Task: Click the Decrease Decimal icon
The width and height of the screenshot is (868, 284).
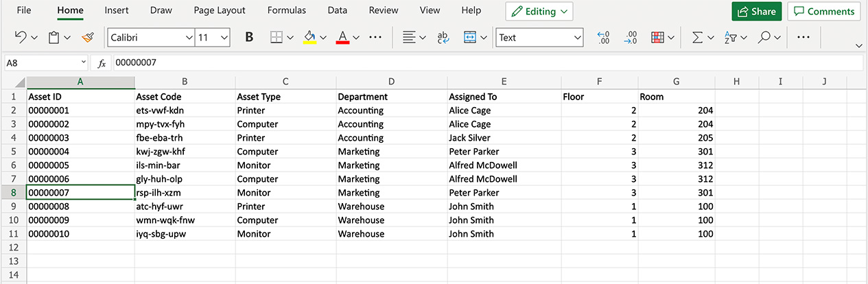Action: click(631, 38)
